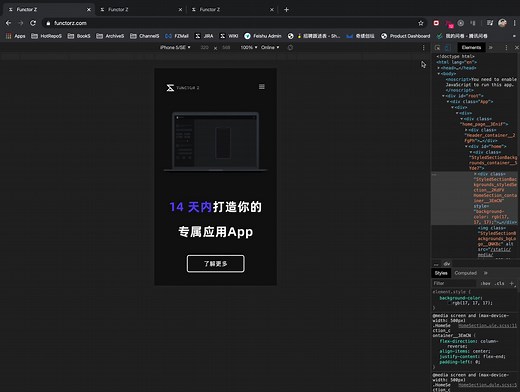Click the device width field showing 320
This screenshot has height=392, width=520.
(204, 48)
